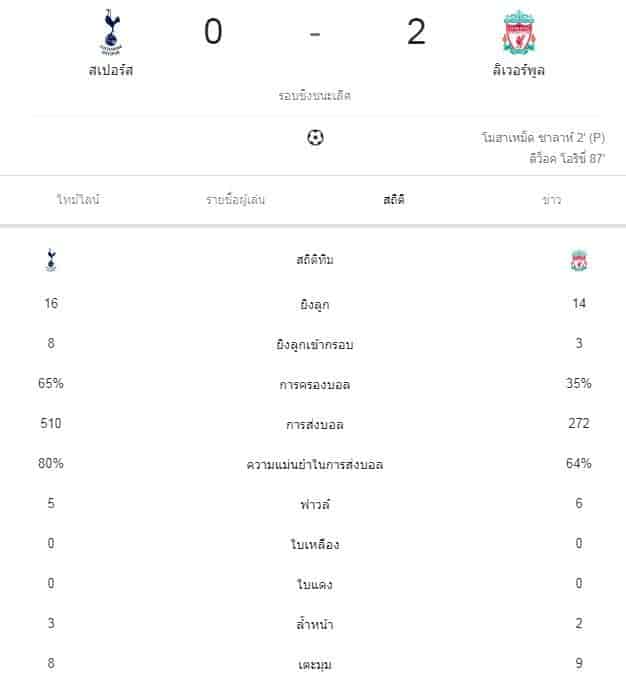Click small Liverpool crest in stats header
Image resolution: width=626 pixels, height=689 pixels.
coord(579,261)
